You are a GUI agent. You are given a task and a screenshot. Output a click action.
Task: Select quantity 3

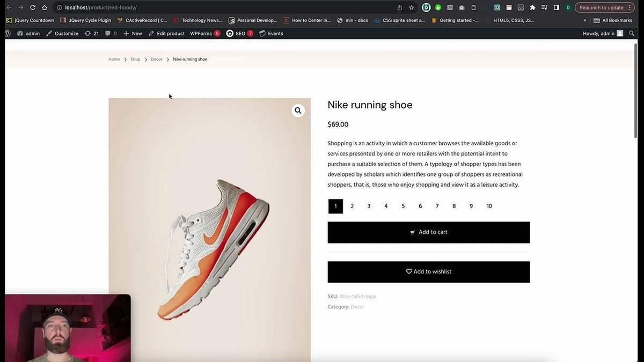369,206
